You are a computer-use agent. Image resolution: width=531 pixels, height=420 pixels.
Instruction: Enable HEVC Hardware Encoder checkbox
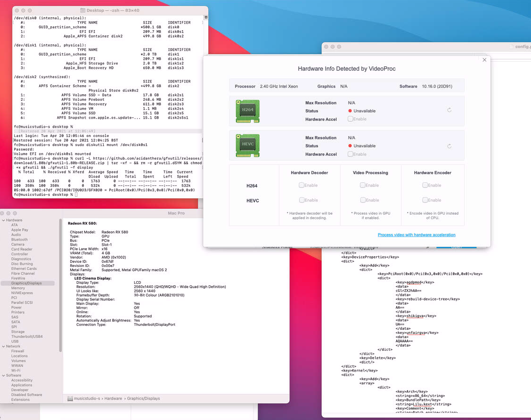[x=425, y=200]
